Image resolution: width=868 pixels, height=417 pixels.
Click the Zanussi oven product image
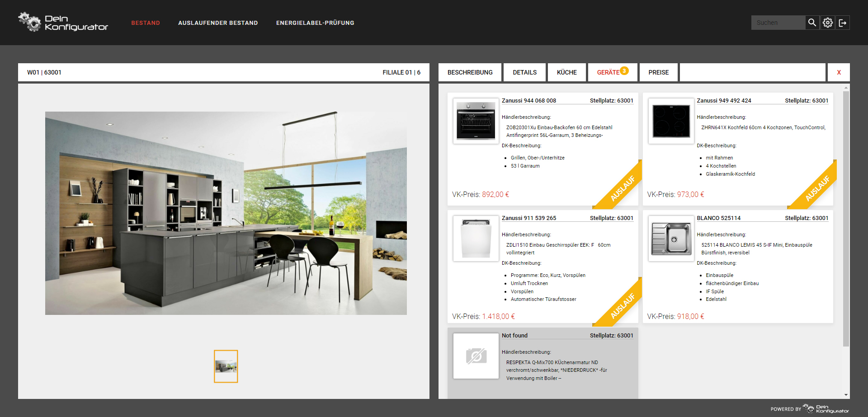point(476,121)
